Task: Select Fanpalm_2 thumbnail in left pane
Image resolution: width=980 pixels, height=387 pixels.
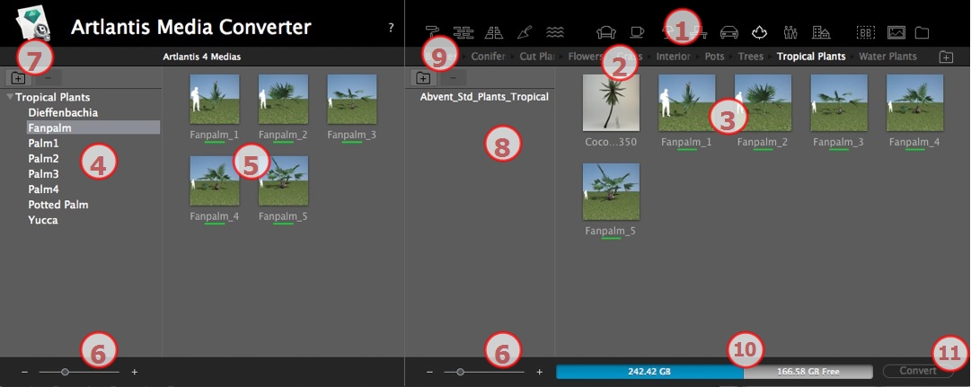Action: coord(283,100)
